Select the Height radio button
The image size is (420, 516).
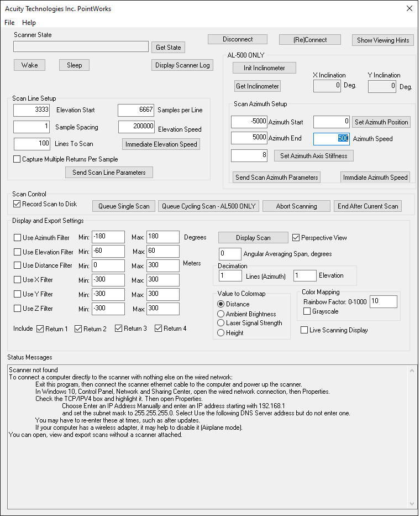click(x=222, y=332)
